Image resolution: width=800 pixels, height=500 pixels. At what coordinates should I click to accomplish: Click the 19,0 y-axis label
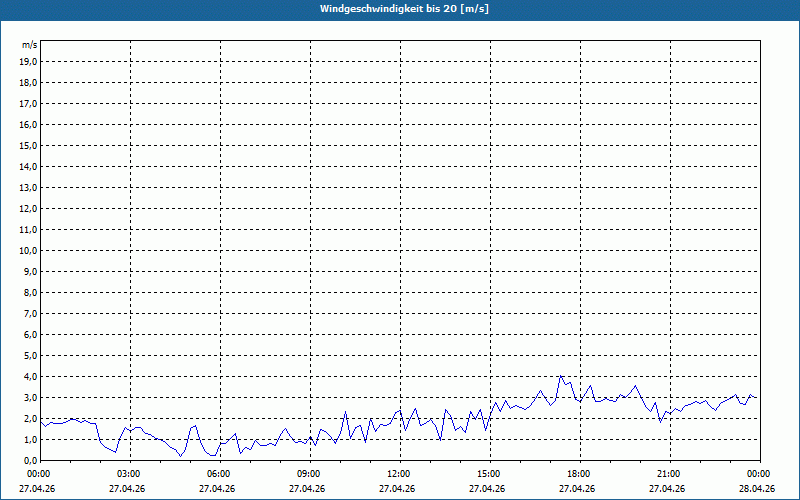click(30, 62)
